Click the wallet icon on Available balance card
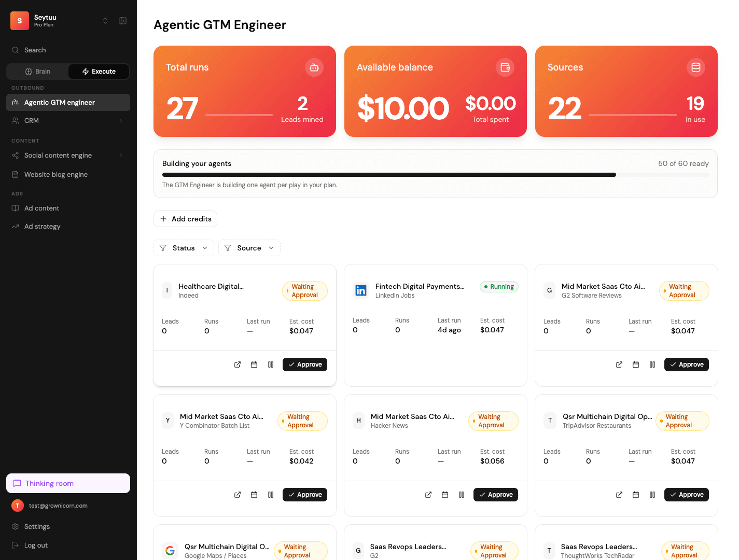The height and width of the screenshot is (560, 739). click(505, 67)
